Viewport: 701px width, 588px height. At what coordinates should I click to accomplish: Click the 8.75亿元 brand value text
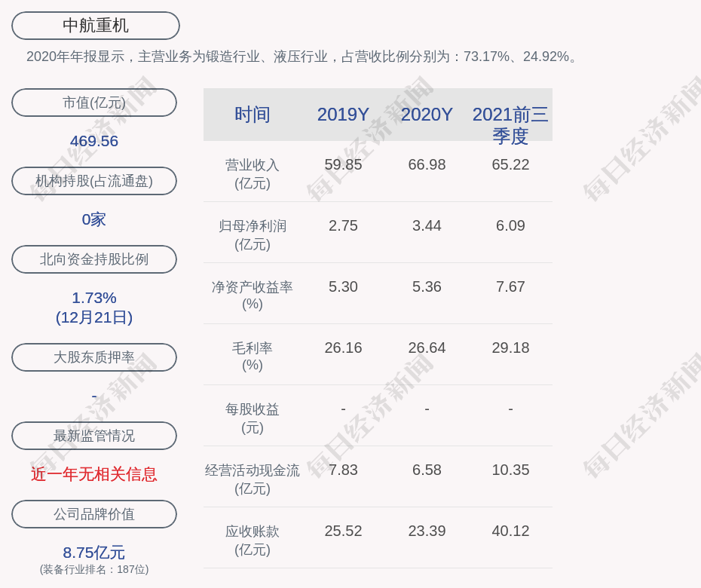94,553
